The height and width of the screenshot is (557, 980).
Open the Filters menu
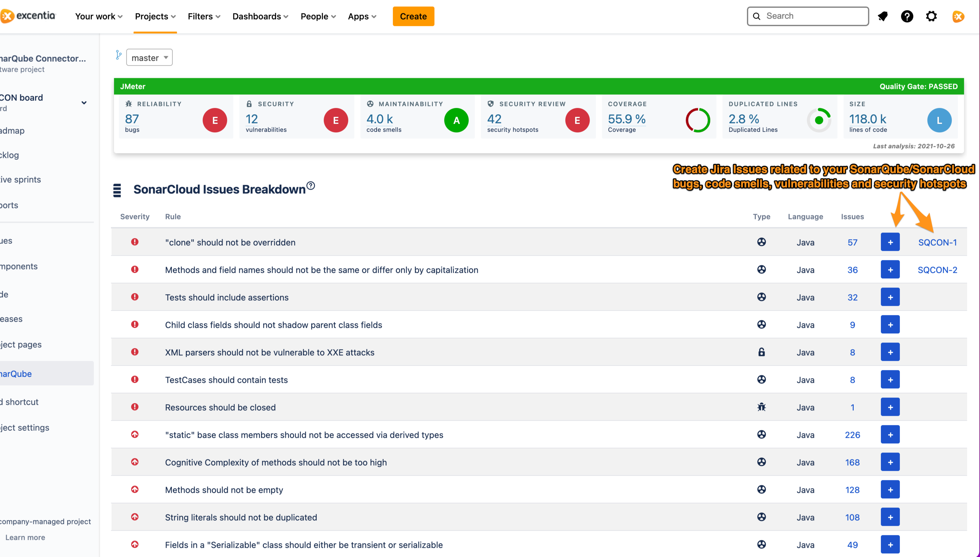tap(204, 16)
